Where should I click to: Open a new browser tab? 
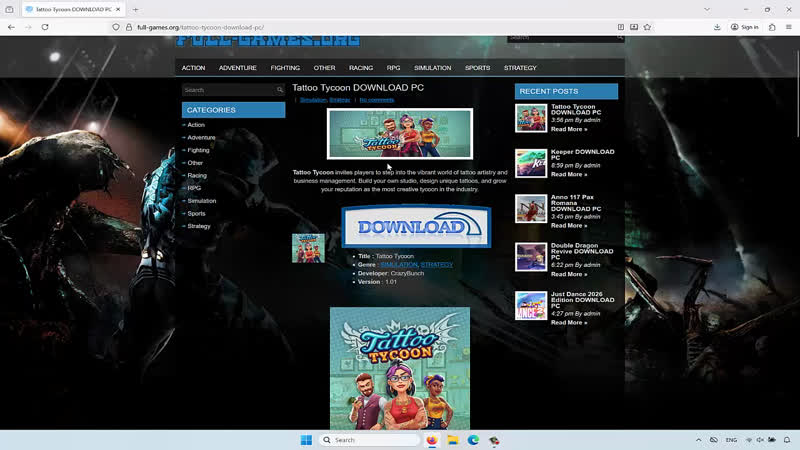pos(136,9)
